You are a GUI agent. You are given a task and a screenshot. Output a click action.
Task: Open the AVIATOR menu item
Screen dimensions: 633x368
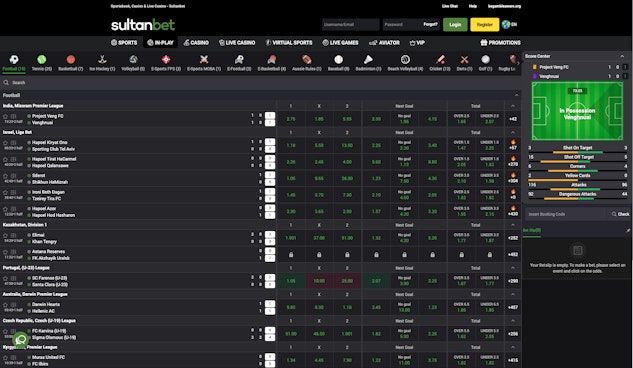coord(384,42)
